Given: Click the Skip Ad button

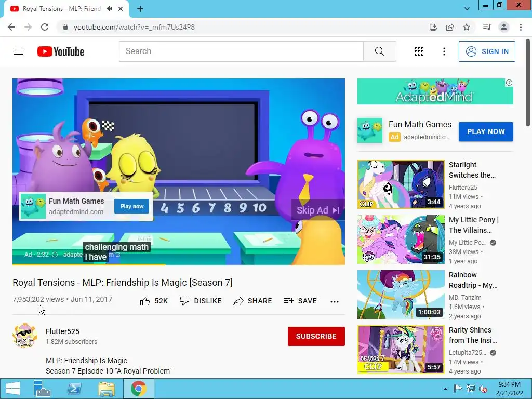Looking at the screenshot, I should [x=317, y=210].
